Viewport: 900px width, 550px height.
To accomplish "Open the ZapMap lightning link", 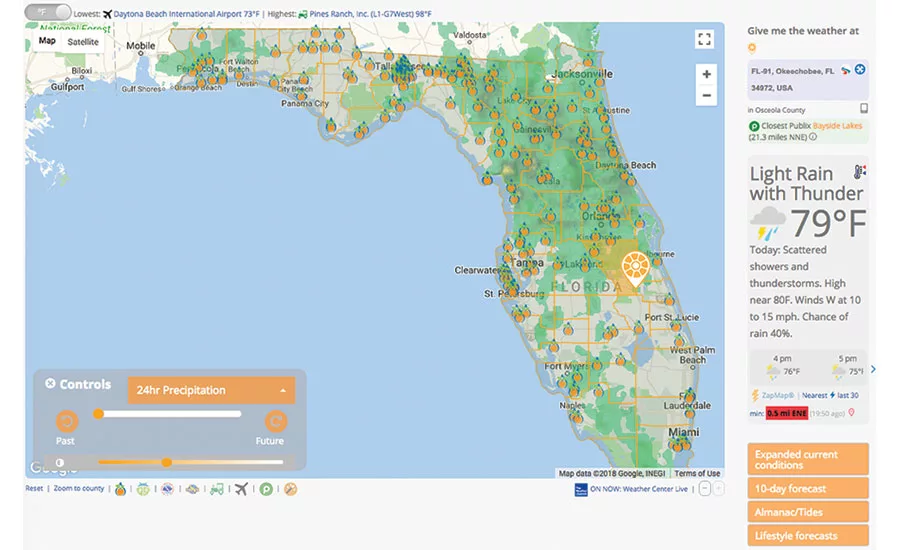I will [777, 395].
